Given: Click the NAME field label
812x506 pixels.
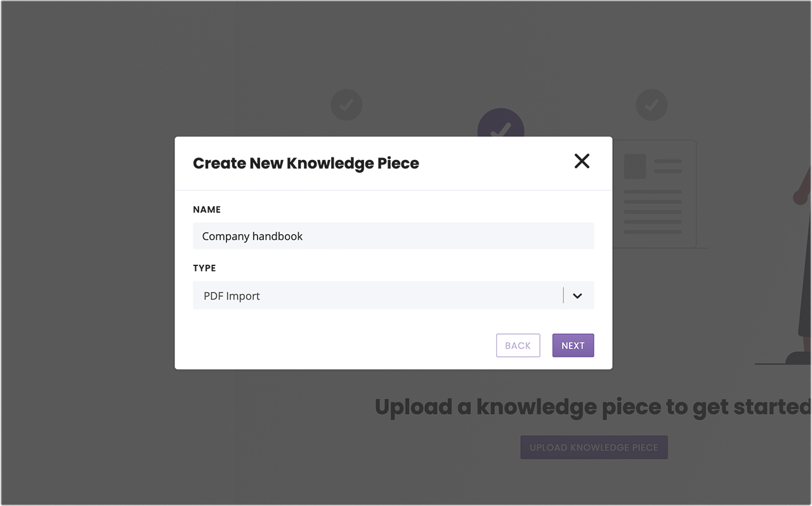Looking at the screenshot, I should coord(206,210).
